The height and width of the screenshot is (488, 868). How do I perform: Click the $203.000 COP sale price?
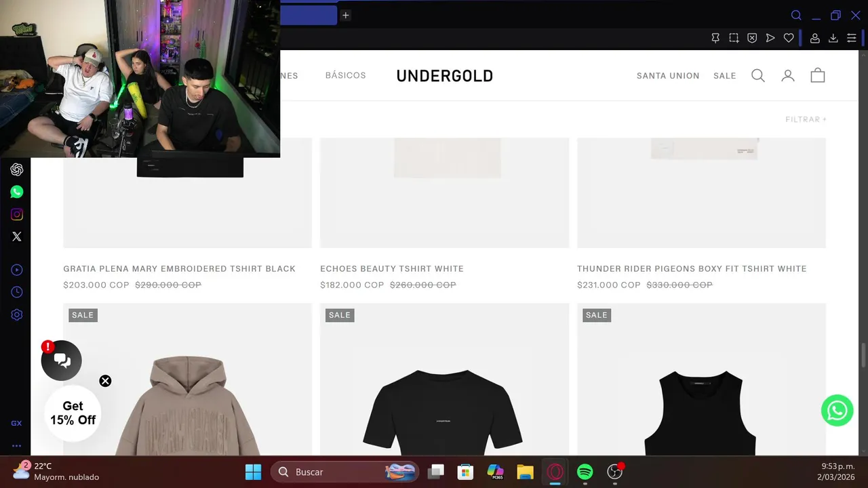(x=96, y=285)
